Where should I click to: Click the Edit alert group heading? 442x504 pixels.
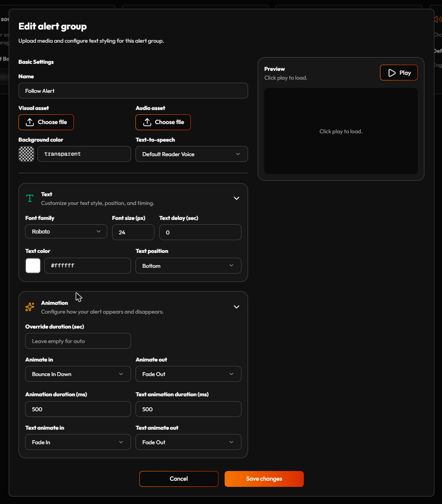coord(53,26)
